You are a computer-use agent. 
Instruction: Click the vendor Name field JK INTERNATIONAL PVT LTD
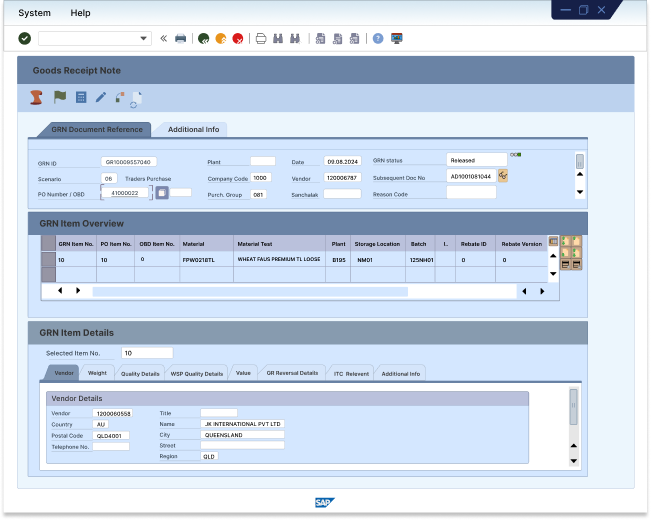[x=242, y=424]
